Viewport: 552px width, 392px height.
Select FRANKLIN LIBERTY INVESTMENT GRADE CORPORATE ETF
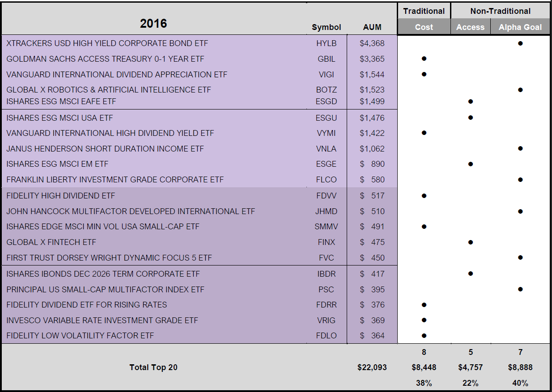115,180
